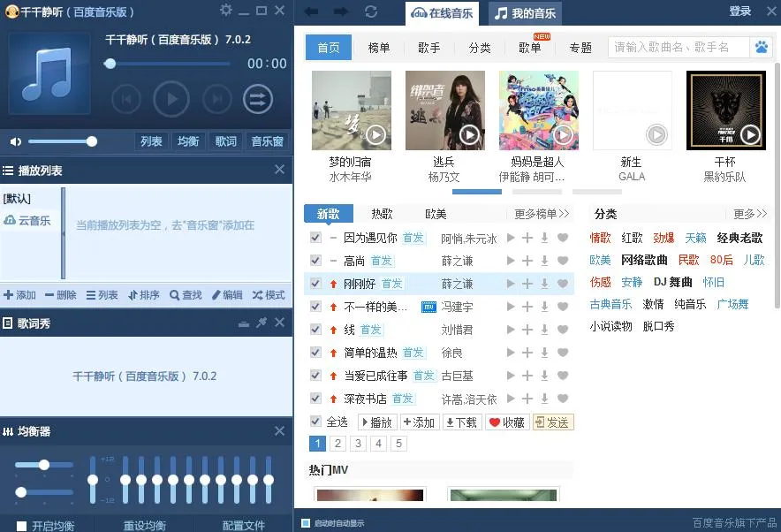Open the settings gear in title bar

[x=226, y=10]
